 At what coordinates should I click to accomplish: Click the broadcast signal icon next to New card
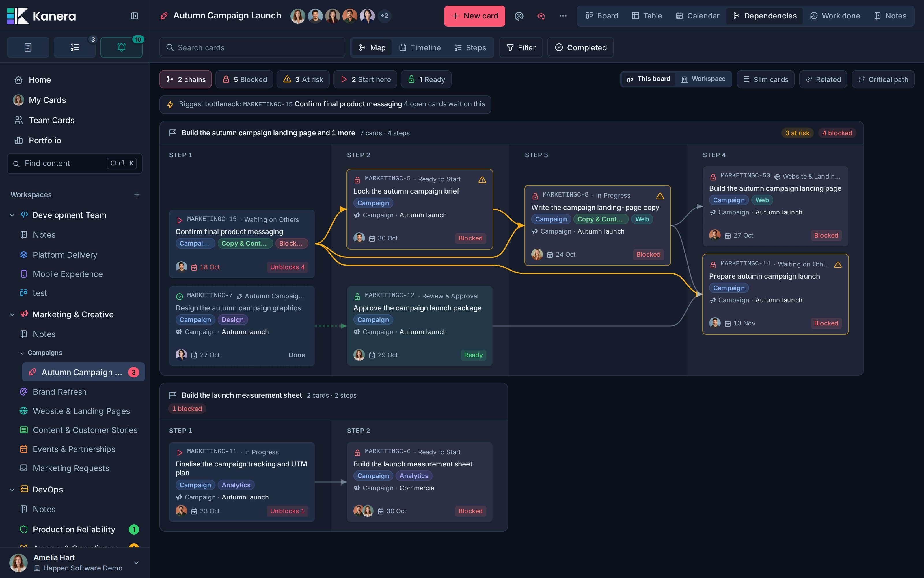pos(519,16)
